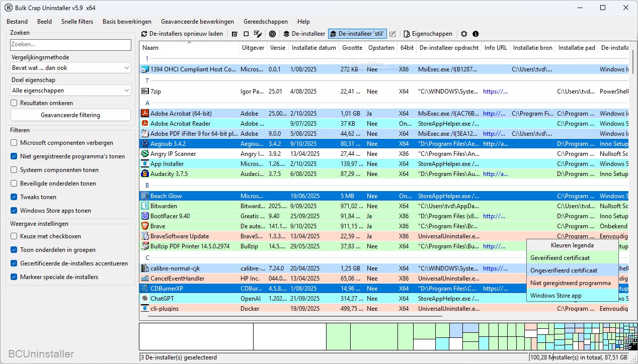Uncheck 'Tweaks tonen' filter checkbox
The width and height of the screenshot is (638, 364).
[x=14, y=197]
